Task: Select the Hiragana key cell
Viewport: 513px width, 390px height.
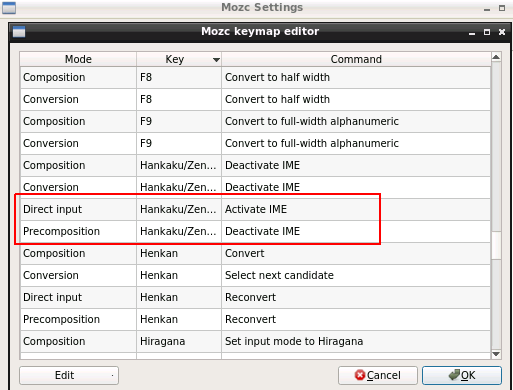Action: tap(179, 341)
